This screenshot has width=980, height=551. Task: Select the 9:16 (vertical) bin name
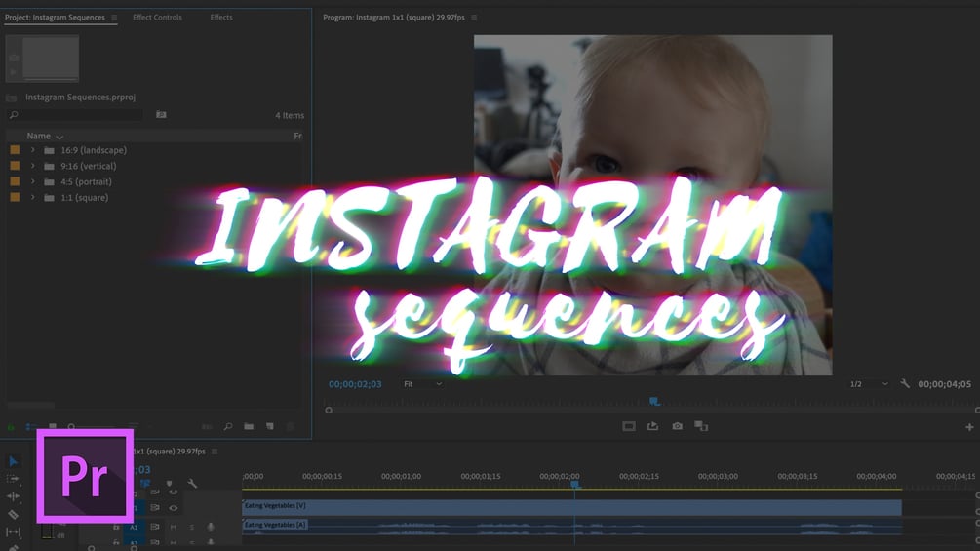coord(88,166)
